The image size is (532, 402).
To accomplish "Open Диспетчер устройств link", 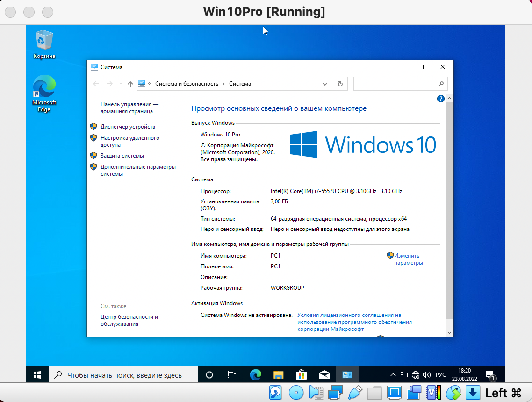I will pos(128,127).
